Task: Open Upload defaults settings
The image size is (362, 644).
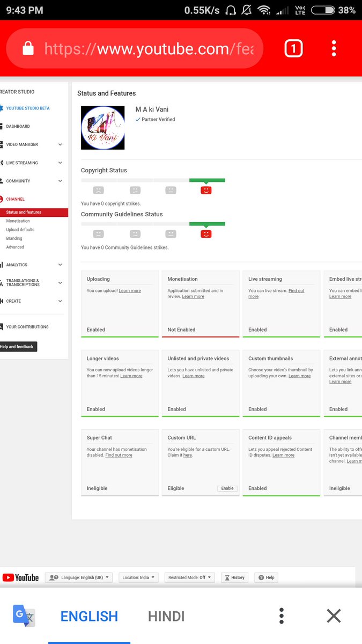Action: click(20, 230)
